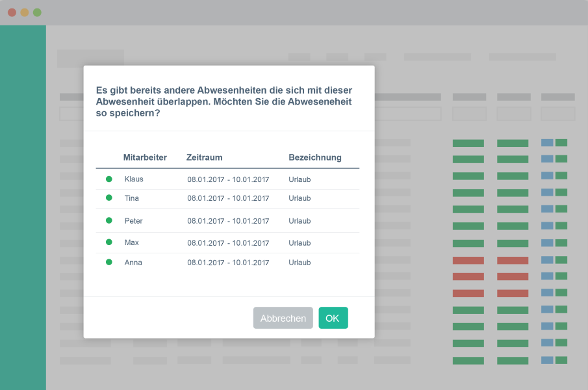Select Anna's availability indicator

point(109,262)
